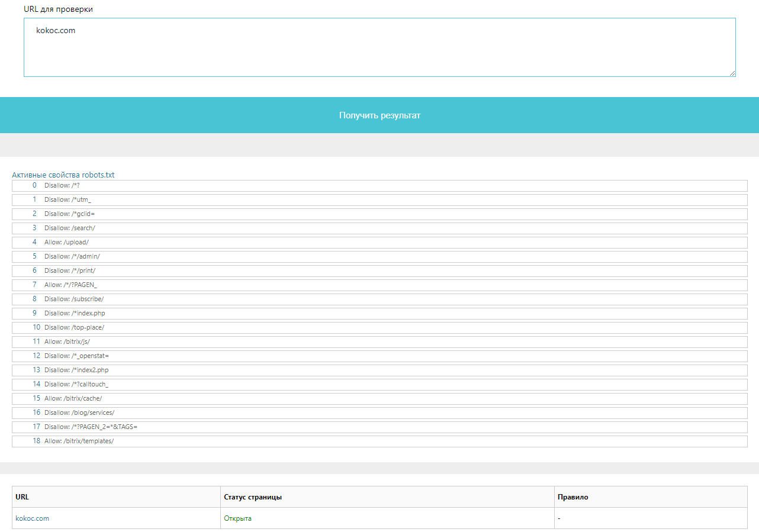This screenshot has height=532, width=759.
Task: Select rule 'Disallow: /subscribe/'
Action: tap(379, 299)
